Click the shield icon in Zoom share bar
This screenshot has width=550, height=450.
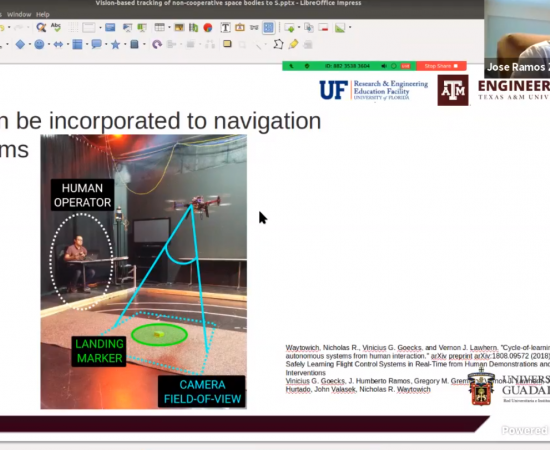307,66
